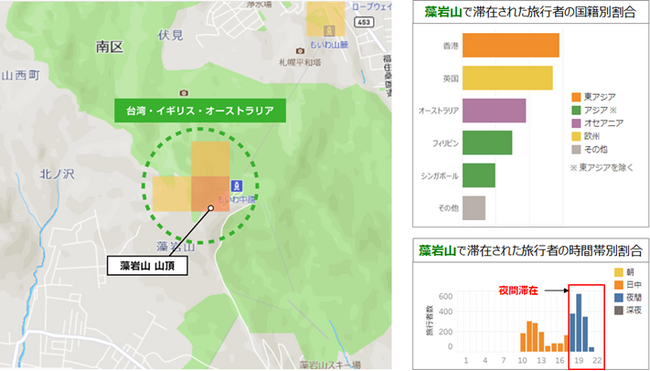This screenshot has height=371, width=650.
Task: Click camera icon near 札幌平和塔
Action: click(x=300, y=51)
